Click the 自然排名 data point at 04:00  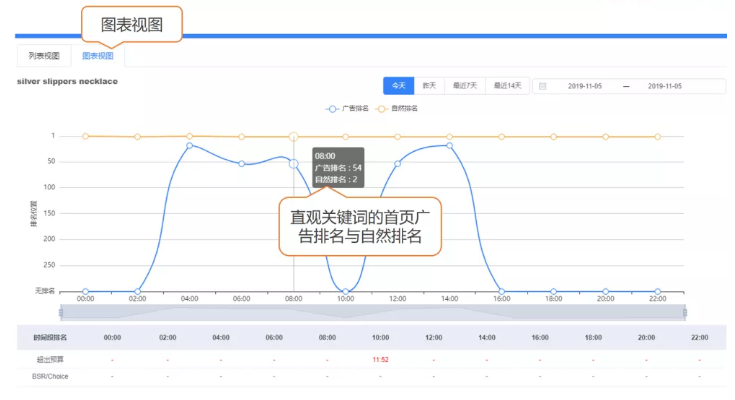coord(189,136)
